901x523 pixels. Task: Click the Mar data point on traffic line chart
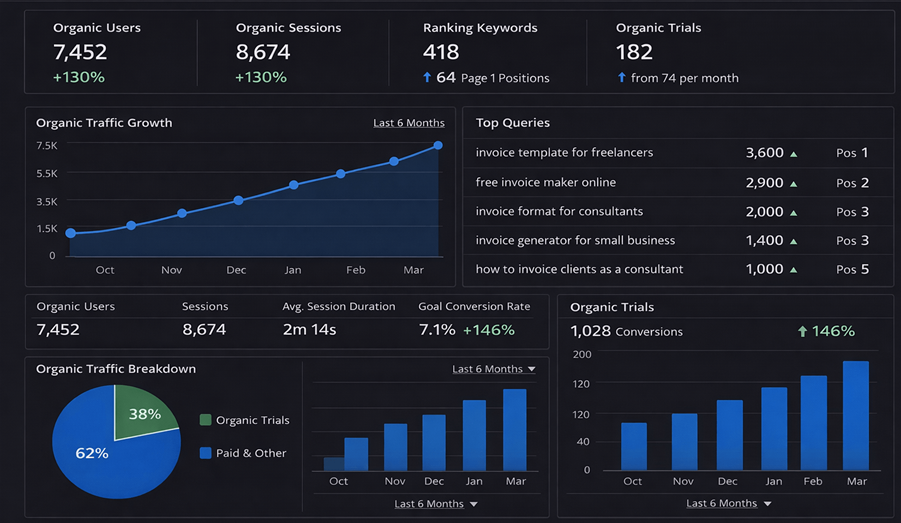pyautogui.click(x=438, y=146)
